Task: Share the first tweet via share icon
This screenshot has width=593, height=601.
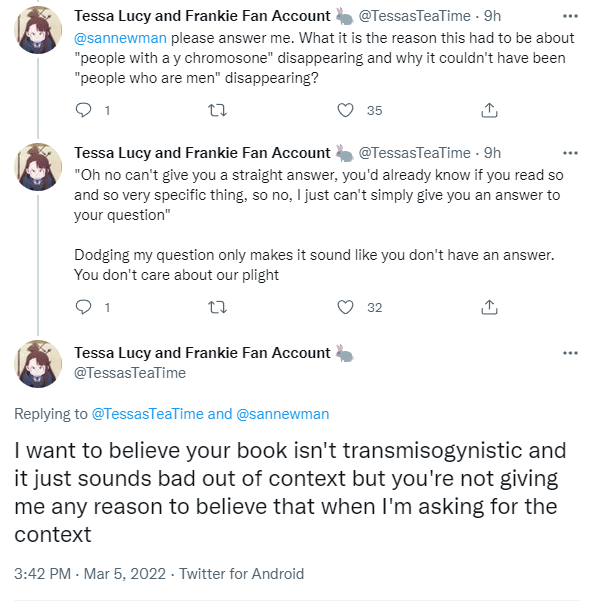Action: [489, 110]
